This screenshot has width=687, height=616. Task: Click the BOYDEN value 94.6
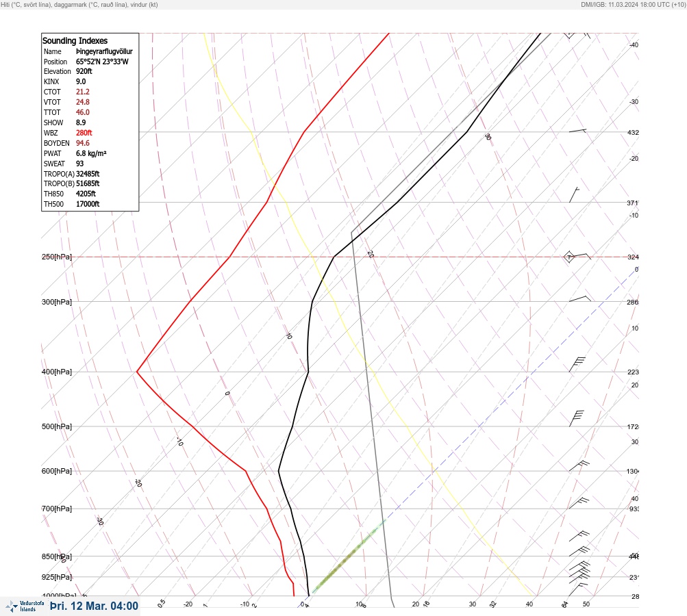(x=83, y=143)
